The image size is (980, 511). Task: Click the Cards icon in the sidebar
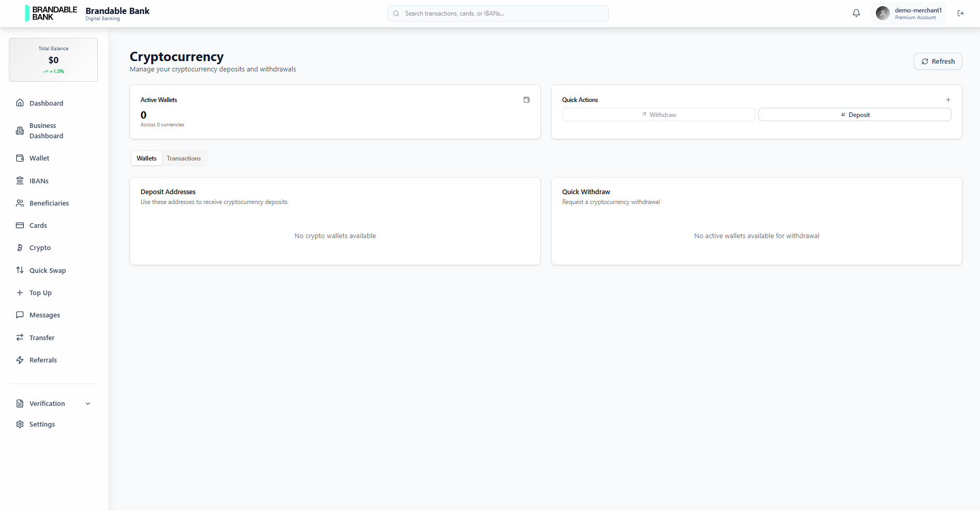20,225
